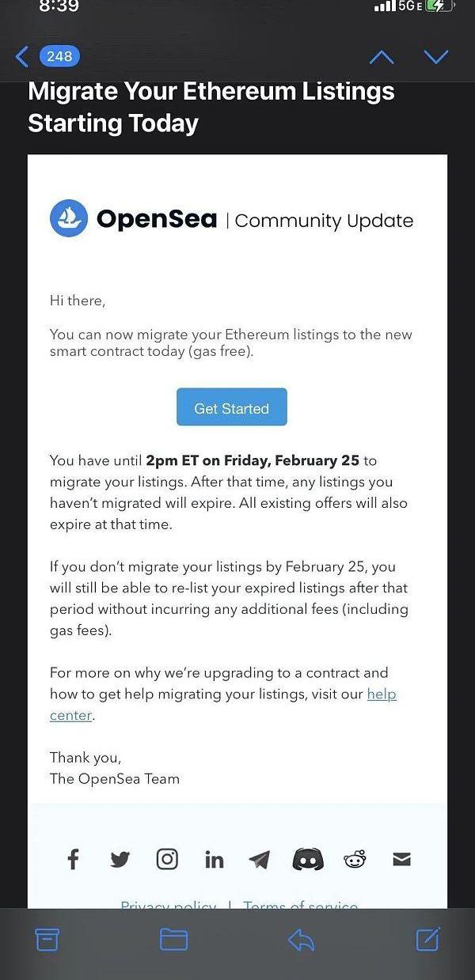The height and width of the screenshot is (980, 475).
Task: Click the Get Started button
Action: click(231, 407)
